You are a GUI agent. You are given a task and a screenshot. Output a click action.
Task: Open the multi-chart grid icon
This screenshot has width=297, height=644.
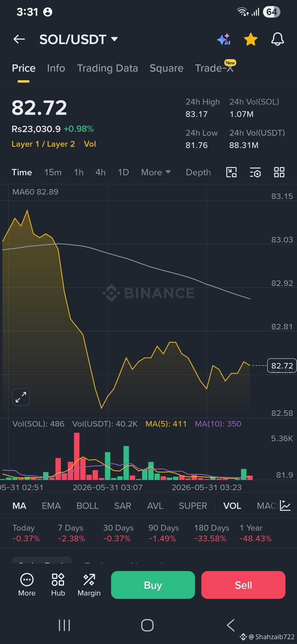coord(279,172)
